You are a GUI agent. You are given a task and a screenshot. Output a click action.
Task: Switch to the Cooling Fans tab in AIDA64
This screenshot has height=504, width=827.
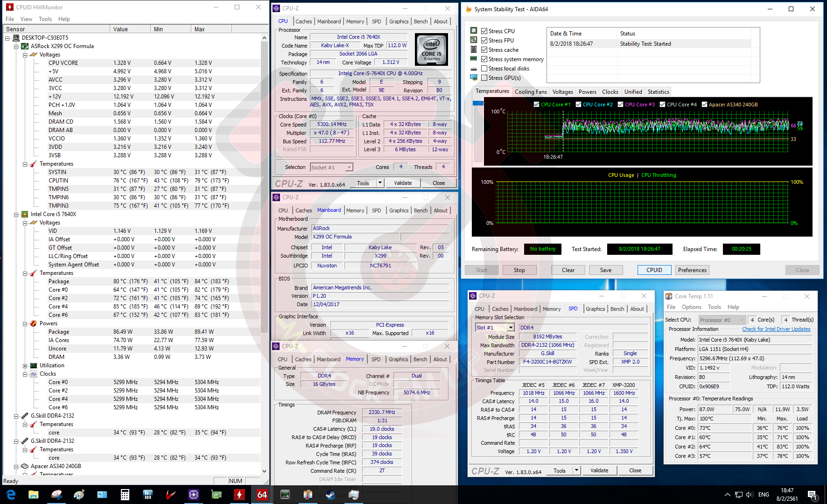(x=531, y=92)
